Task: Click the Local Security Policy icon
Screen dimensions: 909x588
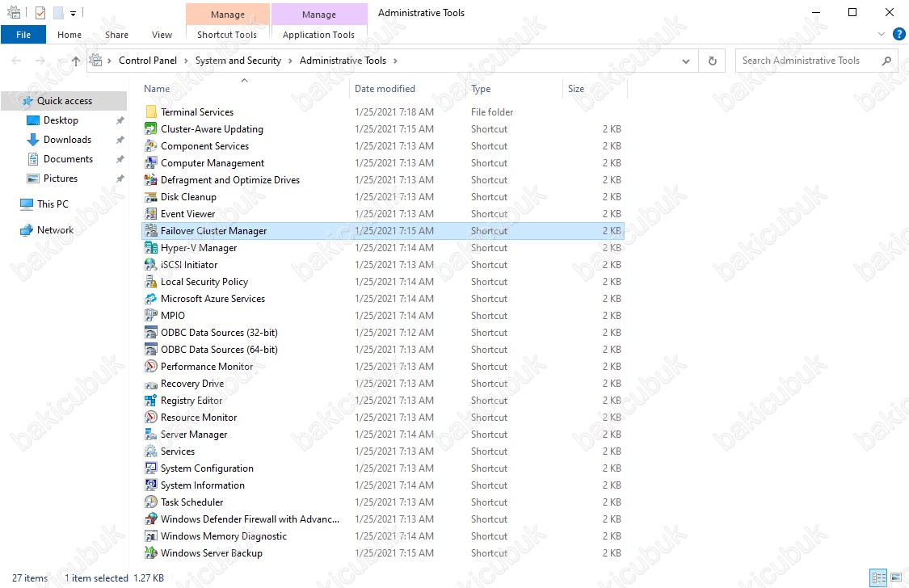Action: tap(151, 282)
